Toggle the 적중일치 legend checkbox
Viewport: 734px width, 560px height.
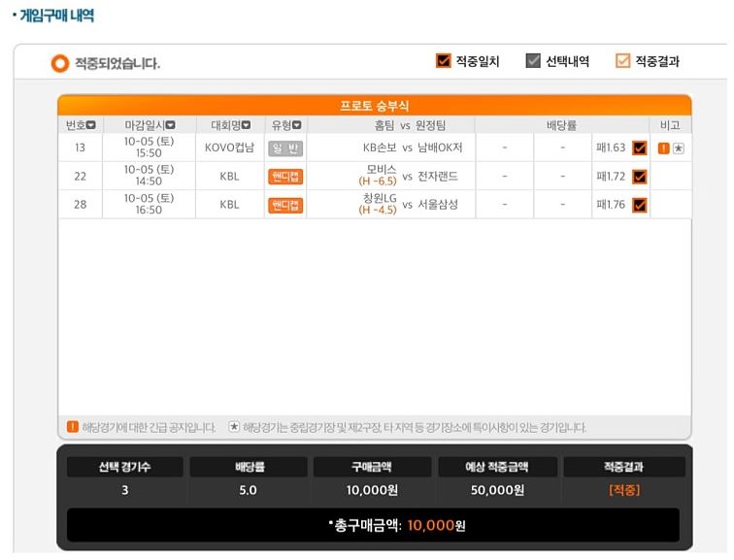pos(443,61)
